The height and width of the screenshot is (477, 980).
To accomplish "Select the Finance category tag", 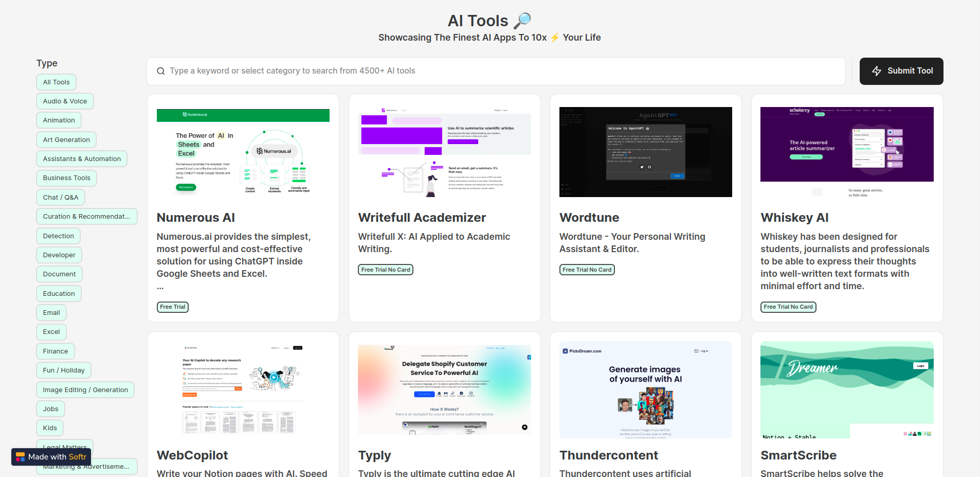I will [x=56, y=351].
